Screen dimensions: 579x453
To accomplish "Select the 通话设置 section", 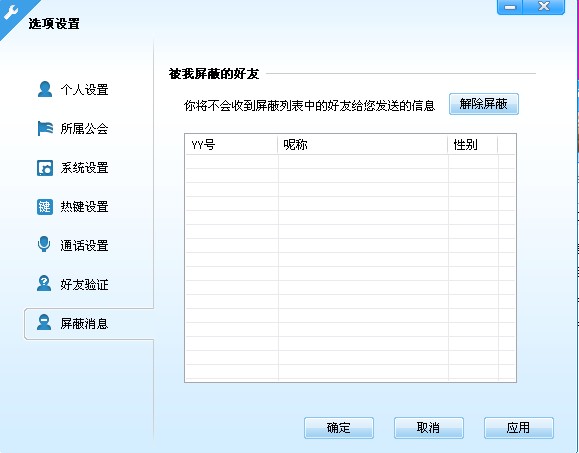I will click(84, 246).
